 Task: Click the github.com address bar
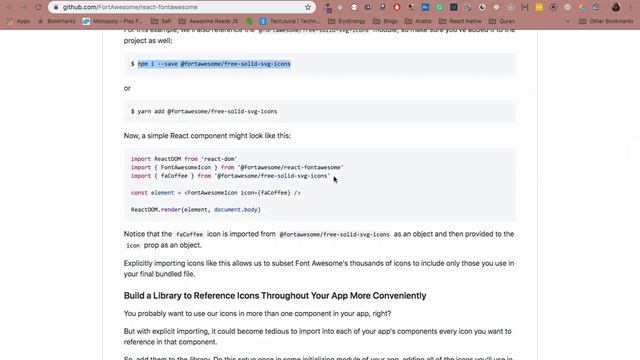pyautogui.click(x=182, y=7)
